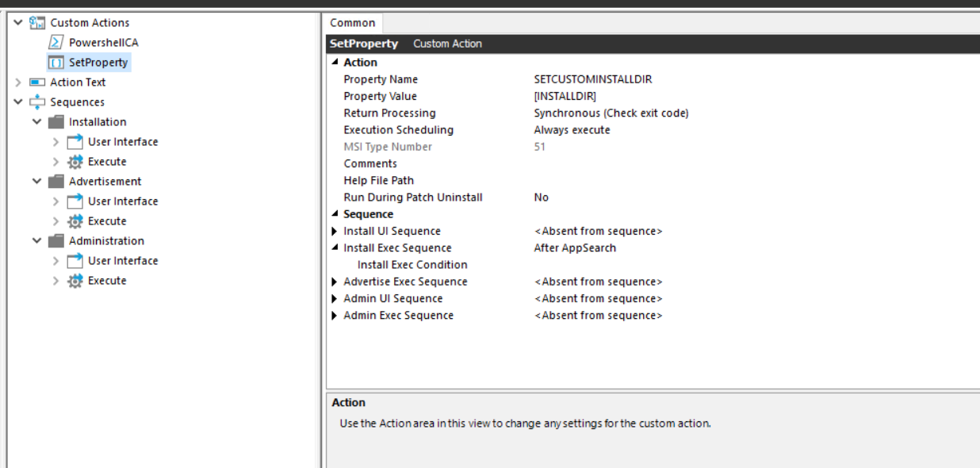Select the Installation folder icon
Screen dimensions: 980x468
click(x=56, y=122)
